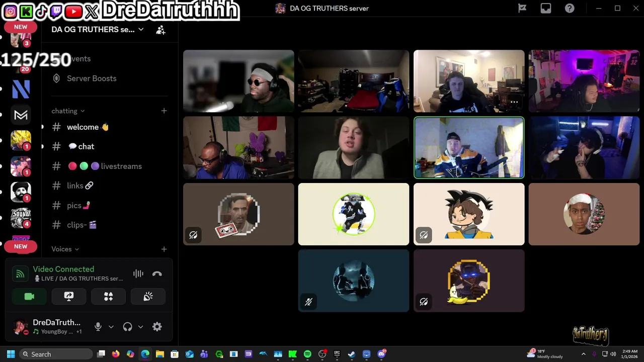Viewport: 644px width, 362px height.
Task: Open Spotify from the taskbar
Action: coord(307,354)
